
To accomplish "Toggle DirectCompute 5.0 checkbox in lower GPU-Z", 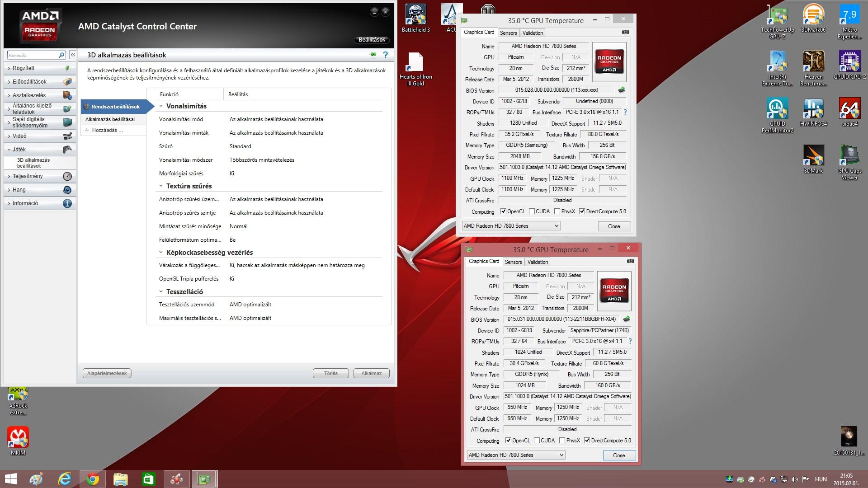I will pyautogui.click(x=587, y=441).
